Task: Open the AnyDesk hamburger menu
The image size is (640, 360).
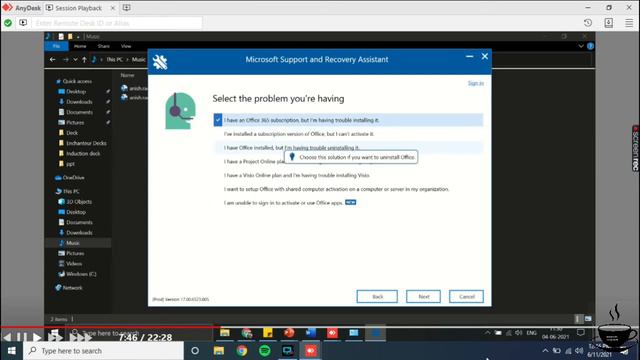Action: pos(629,23)
